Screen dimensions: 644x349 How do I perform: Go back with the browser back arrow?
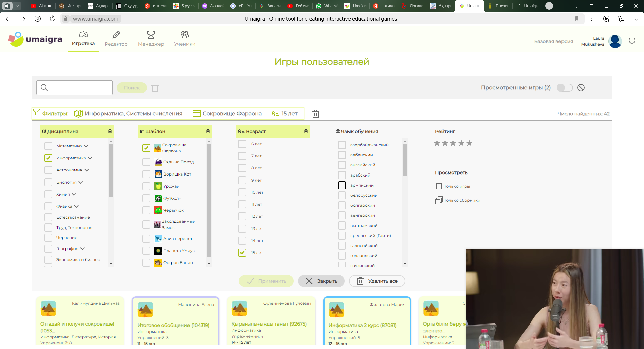(x=8, y=19)
